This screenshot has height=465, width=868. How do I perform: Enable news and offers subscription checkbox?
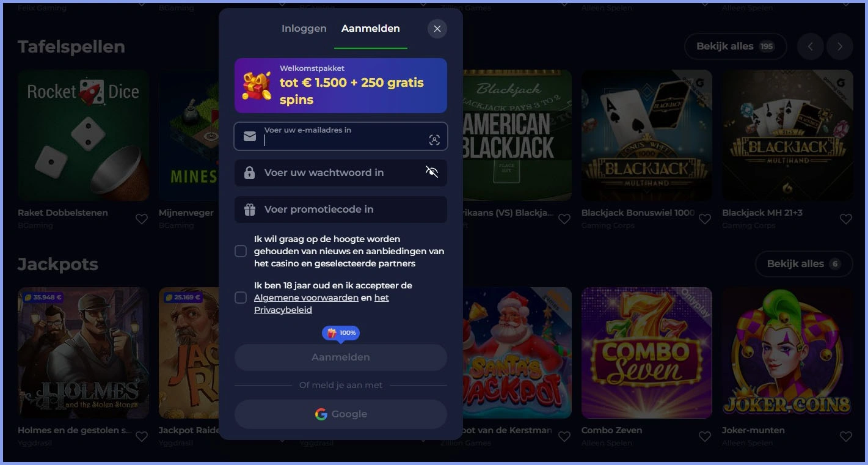click(241, 251)
